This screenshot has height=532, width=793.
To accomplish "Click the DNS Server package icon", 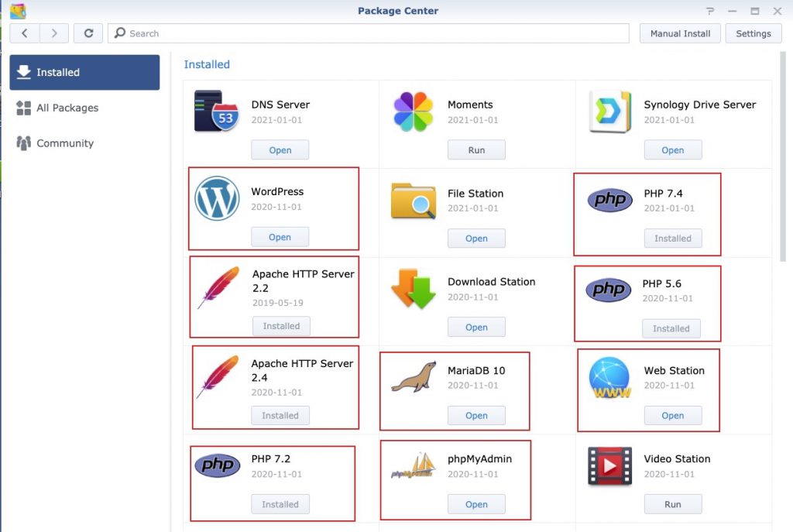I will [x=217, y=111].
